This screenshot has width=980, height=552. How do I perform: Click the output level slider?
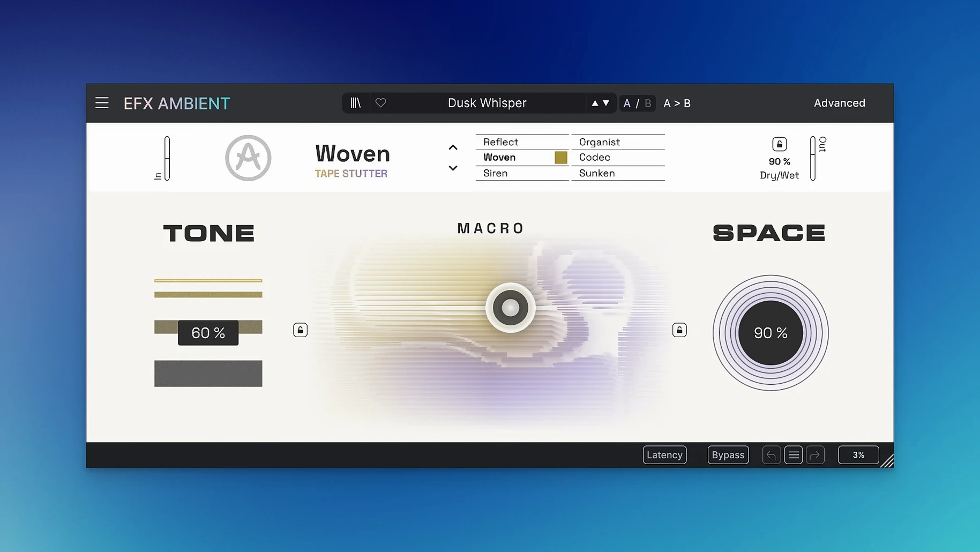pos(813,158)
